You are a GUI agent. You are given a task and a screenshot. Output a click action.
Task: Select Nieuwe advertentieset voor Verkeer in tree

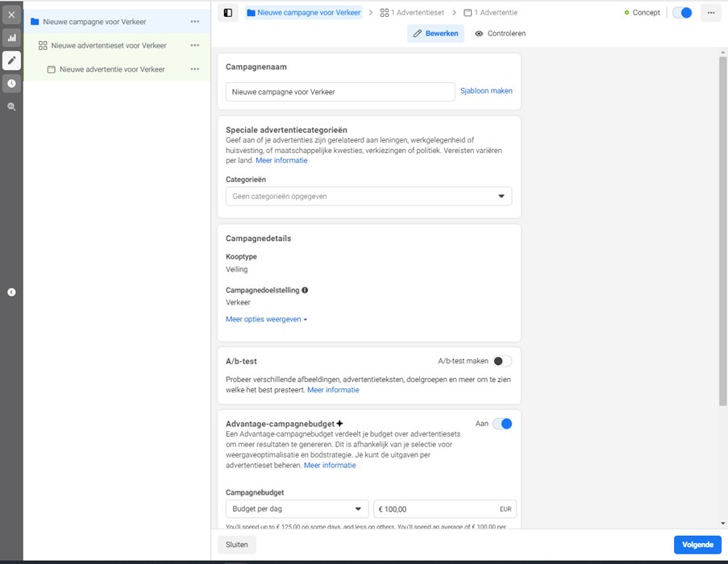(117, 45)
